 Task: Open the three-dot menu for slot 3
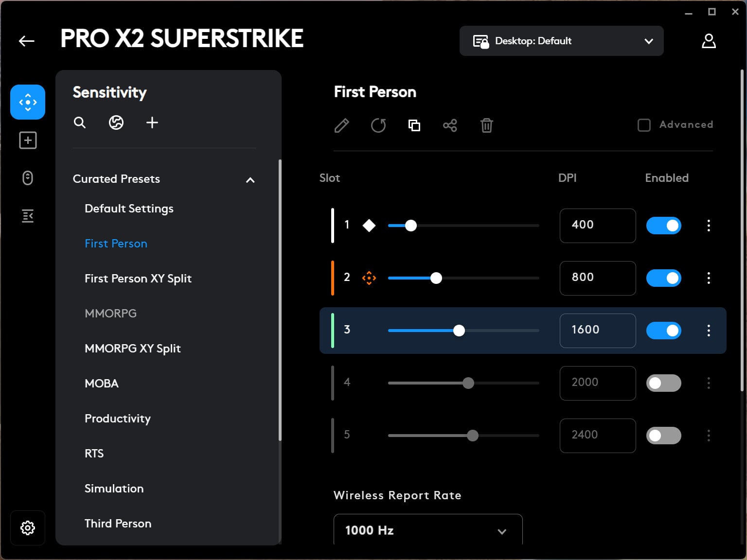click(x=709, y=331)
